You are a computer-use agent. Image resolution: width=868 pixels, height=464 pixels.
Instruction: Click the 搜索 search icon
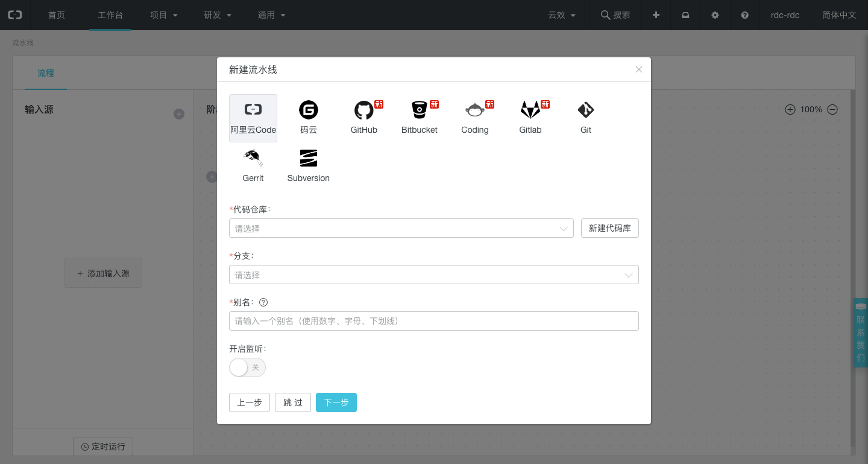pos(605,15)
